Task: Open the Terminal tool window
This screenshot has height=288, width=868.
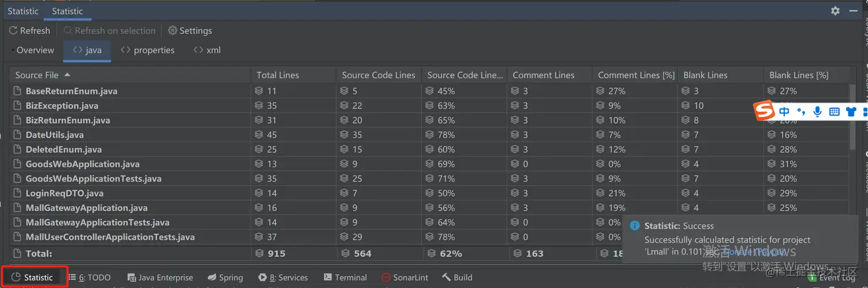Action: (x=345, y=277)
